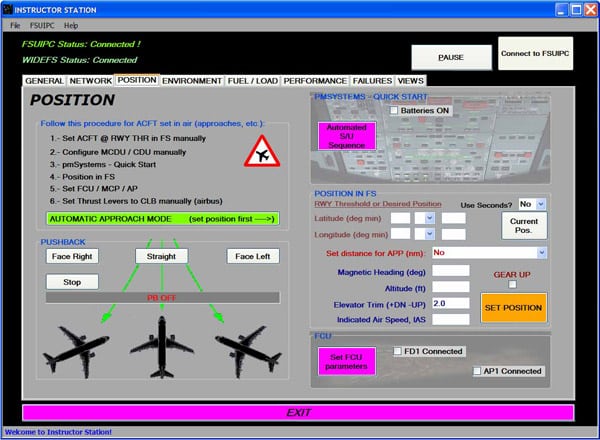The height and width of the screenshot is (440, 600).
Task: Check the FD1 Connected box
Action: tap(398, 351)
